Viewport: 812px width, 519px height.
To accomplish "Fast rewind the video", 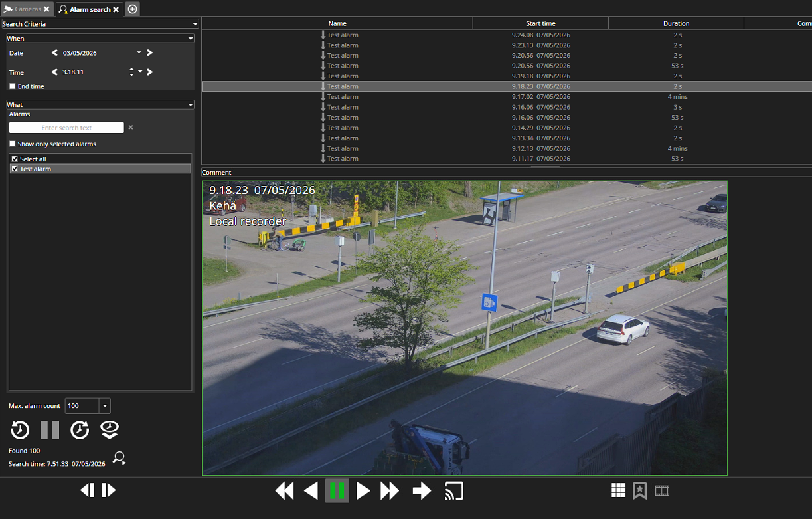I will (x=285, y=491).
